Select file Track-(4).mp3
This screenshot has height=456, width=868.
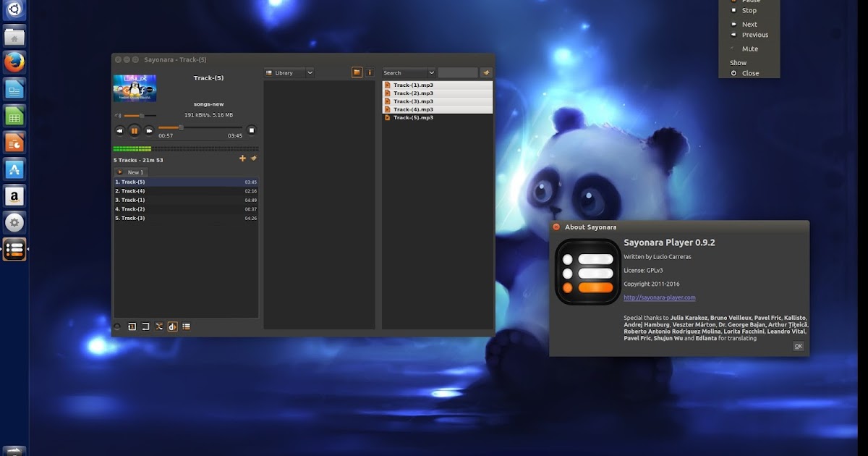438,109
